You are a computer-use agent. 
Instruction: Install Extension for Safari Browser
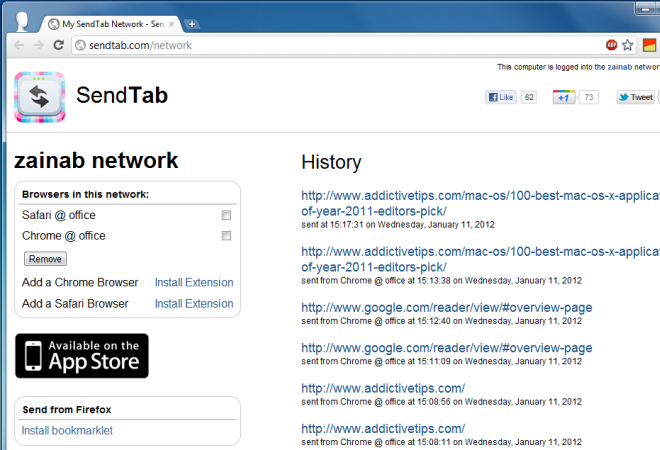(194, 304)
